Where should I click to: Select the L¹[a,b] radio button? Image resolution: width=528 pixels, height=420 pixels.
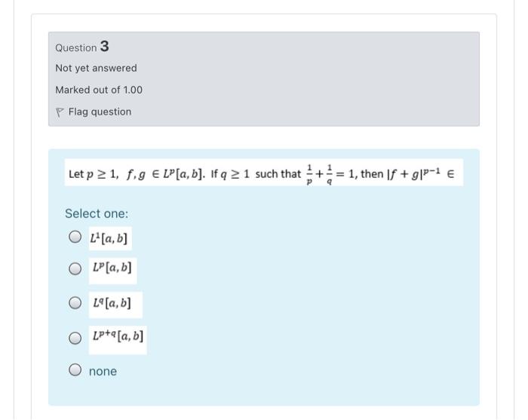75,237
